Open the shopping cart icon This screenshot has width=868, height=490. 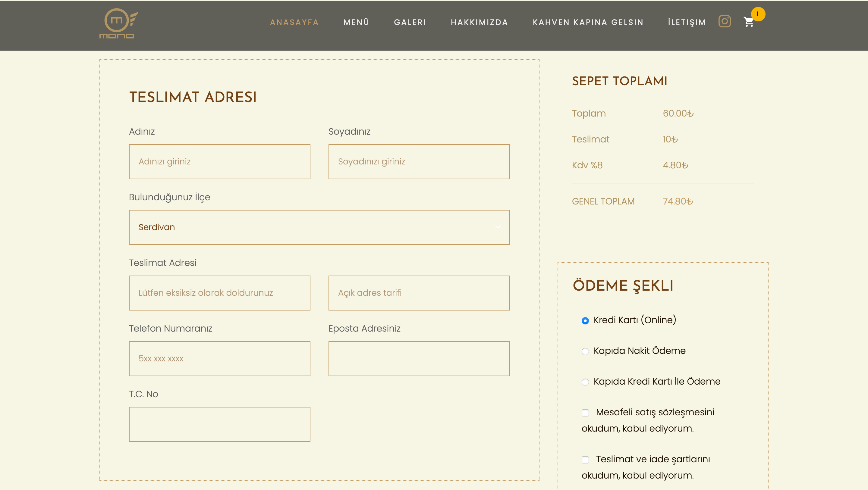(x=748, y=22)
